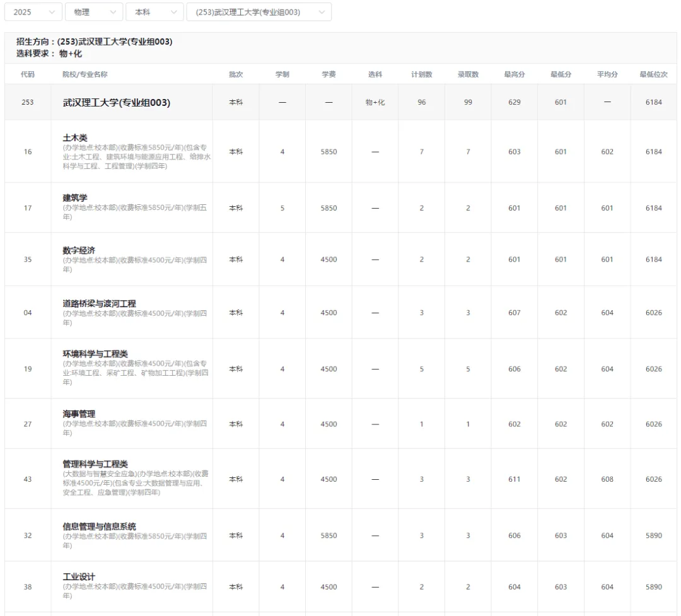Click lowest rank 6184 in group row

[x=654, y=102]
